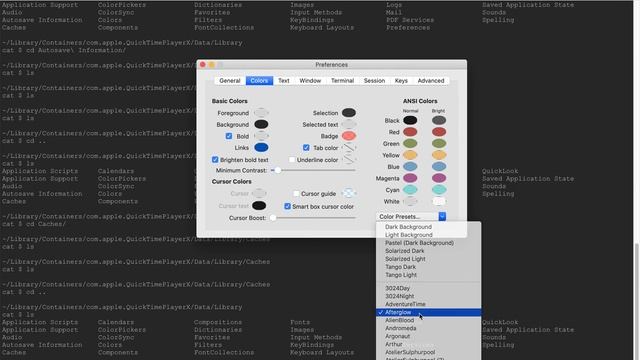Select the Colors tab
This screenshot has height=360, width=640.
(259, 81)
